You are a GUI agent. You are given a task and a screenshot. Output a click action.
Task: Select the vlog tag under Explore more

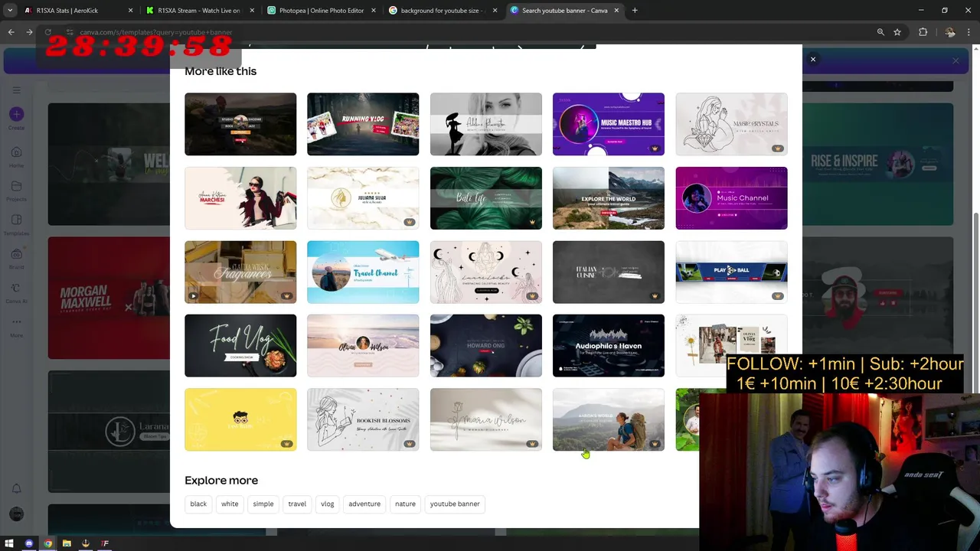[328, 504]
